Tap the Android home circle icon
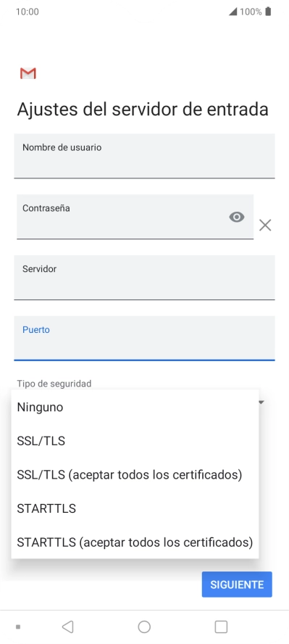 144,627
